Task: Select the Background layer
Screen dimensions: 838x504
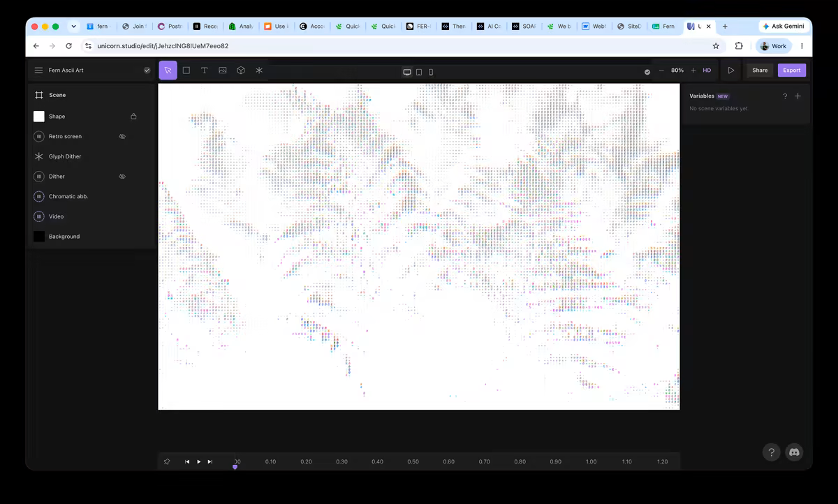Action: (x=91, y=237)
